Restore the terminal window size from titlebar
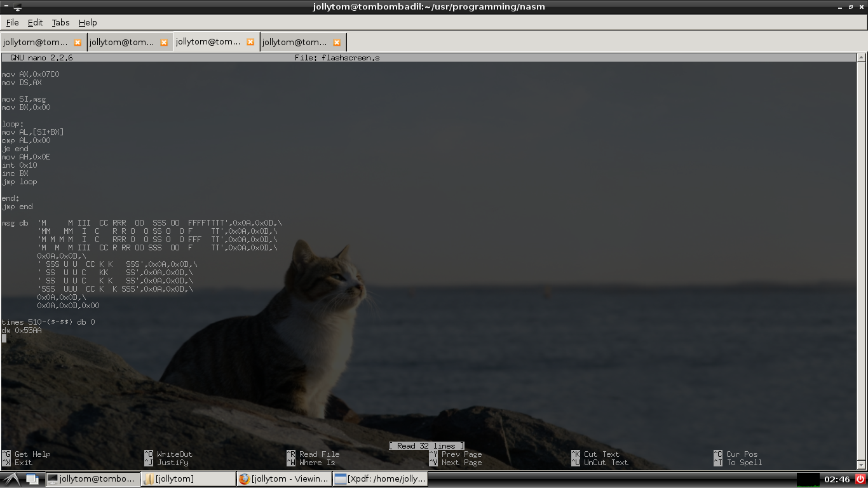The image size is (868, 488). [851, 7]
